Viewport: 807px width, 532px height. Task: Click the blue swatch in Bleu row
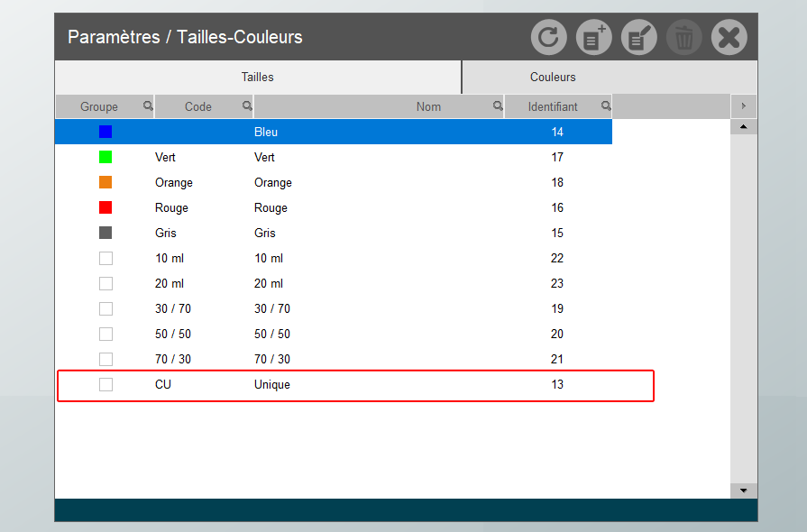[105, 132]
